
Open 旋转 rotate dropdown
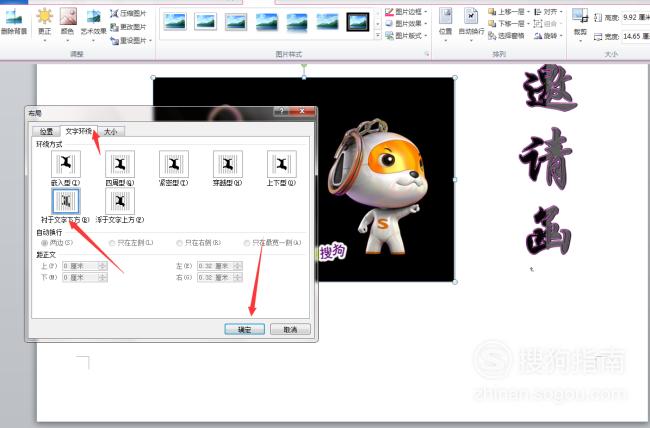pyautogui.click(x=548, y=36)
